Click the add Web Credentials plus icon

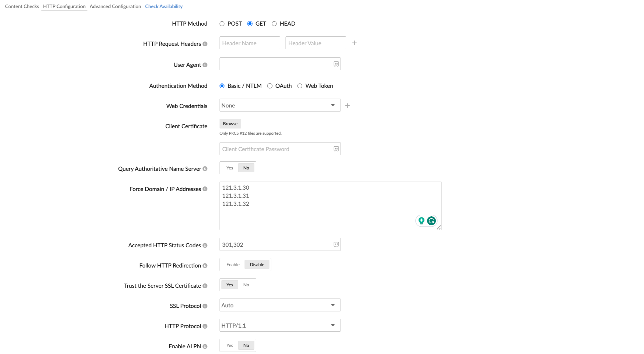348,106
